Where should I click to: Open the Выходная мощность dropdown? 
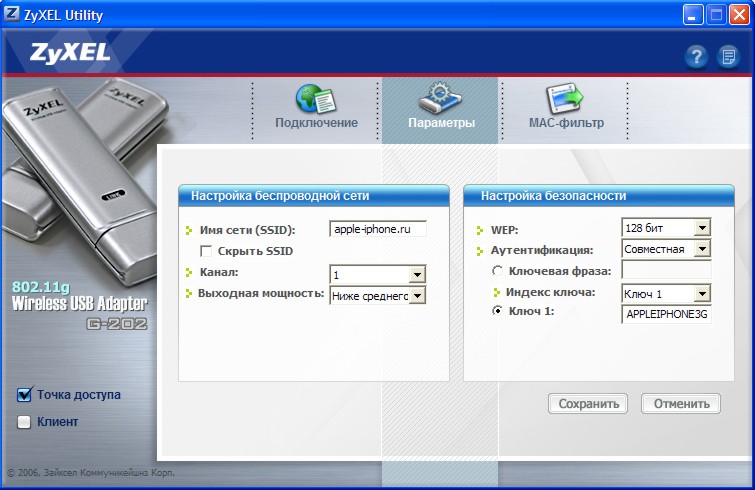[417, 296]
